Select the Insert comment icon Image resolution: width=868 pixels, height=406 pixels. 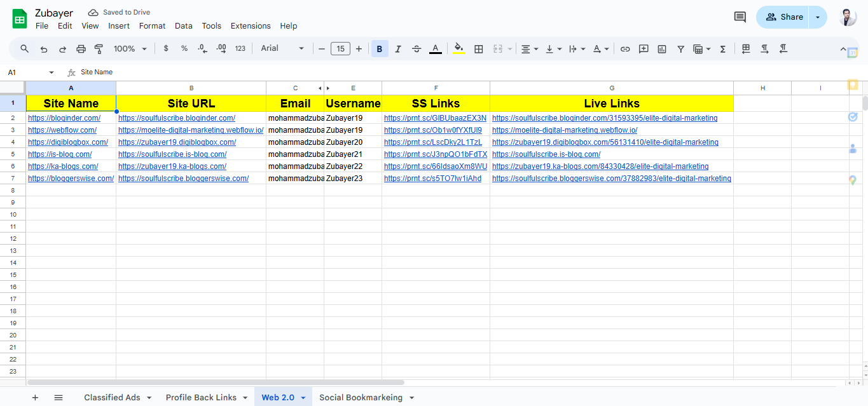click(x=643, y=48)
